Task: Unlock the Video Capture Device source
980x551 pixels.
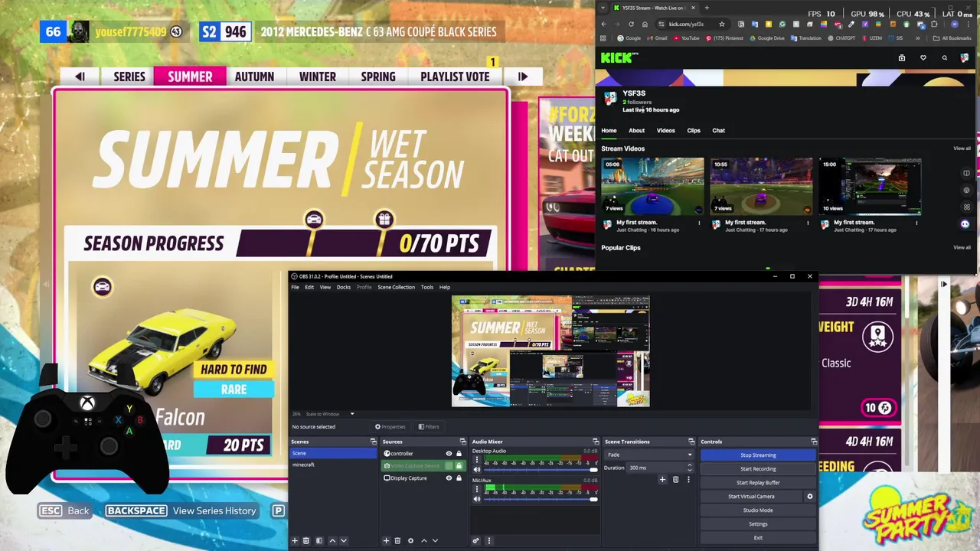Action: 459,466
